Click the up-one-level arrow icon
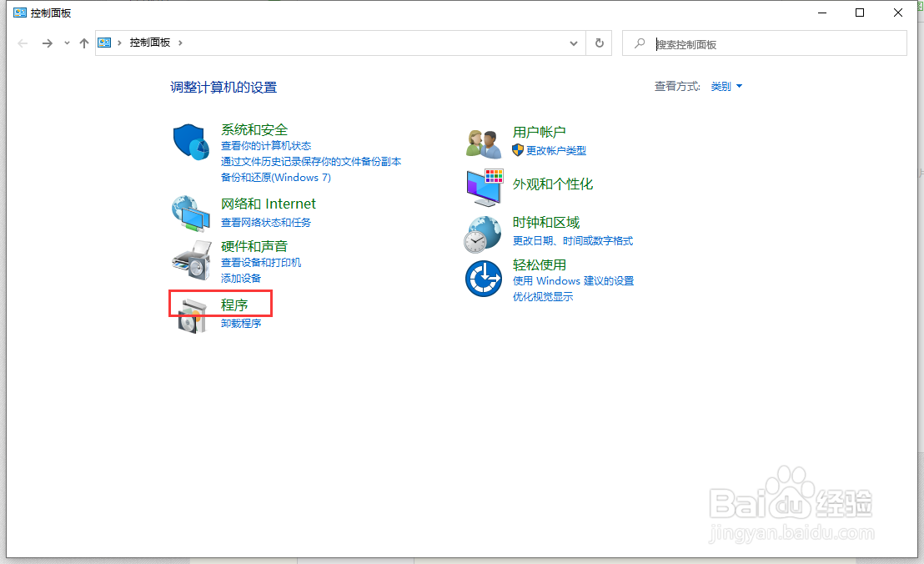 83,43
